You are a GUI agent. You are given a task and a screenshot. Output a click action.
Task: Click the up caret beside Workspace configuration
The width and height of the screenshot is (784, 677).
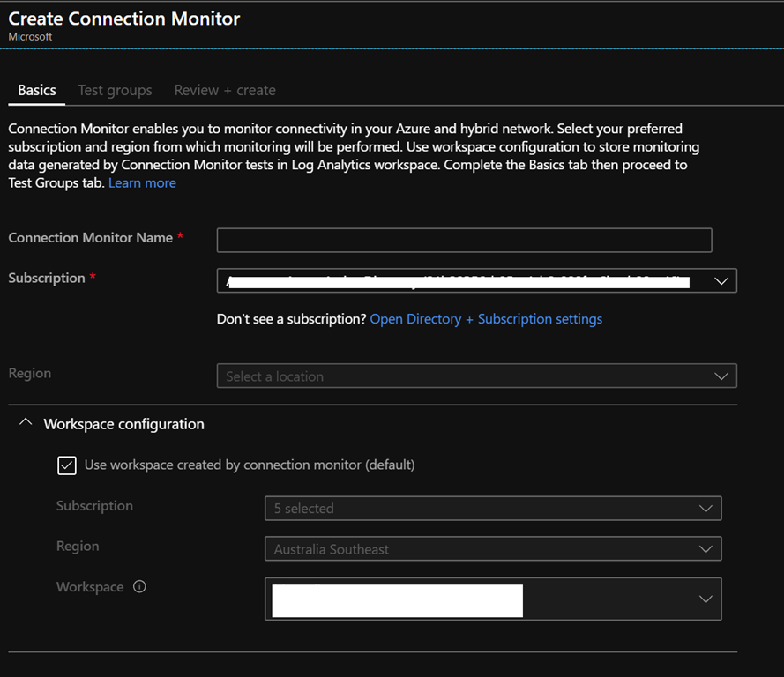26,423
